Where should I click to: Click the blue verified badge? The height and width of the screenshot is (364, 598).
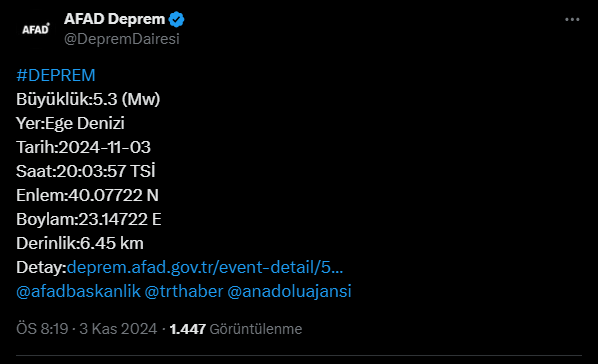tap(177, 19)
